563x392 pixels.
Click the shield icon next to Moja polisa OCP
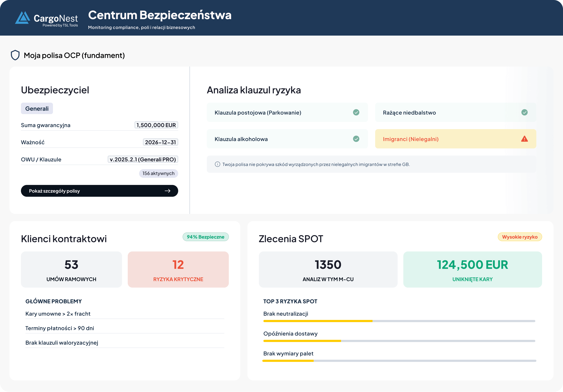(x=15, y=55)
